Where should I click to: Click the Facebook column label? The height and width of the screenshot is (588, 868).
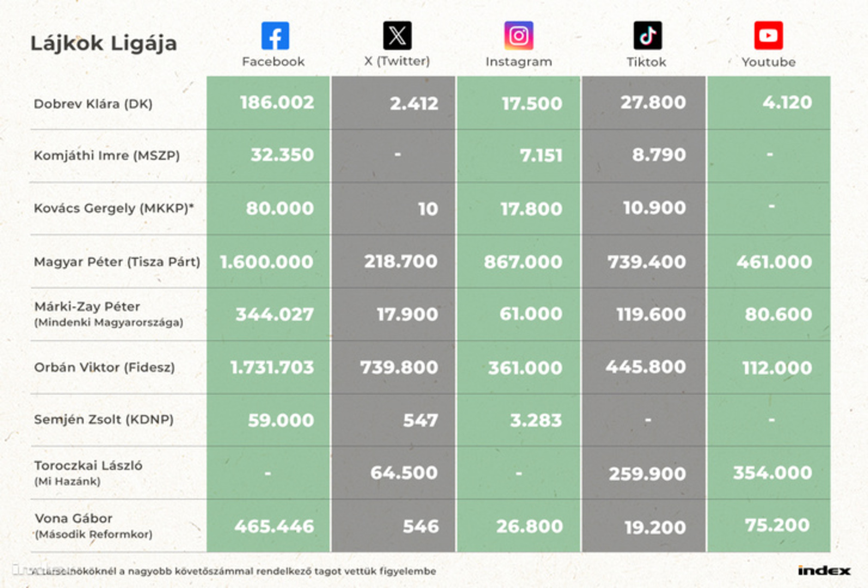273,62
